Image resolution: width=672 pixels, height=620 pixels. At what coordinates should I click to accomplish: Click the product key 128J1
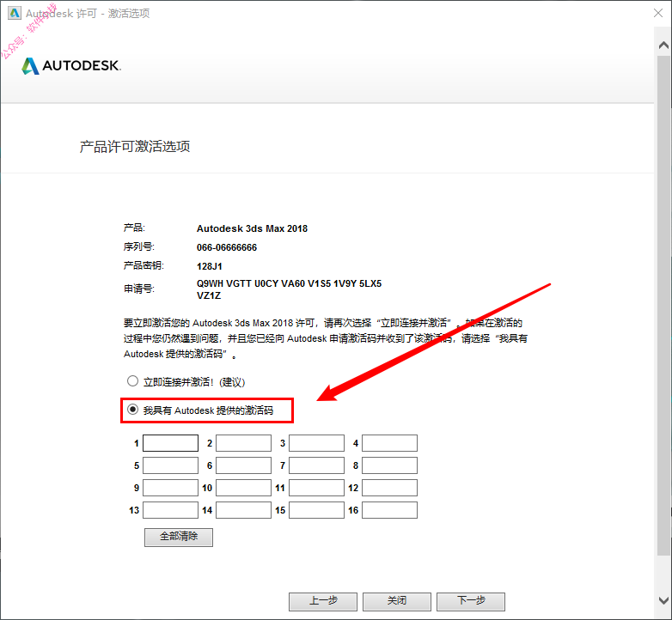[209, 266]
